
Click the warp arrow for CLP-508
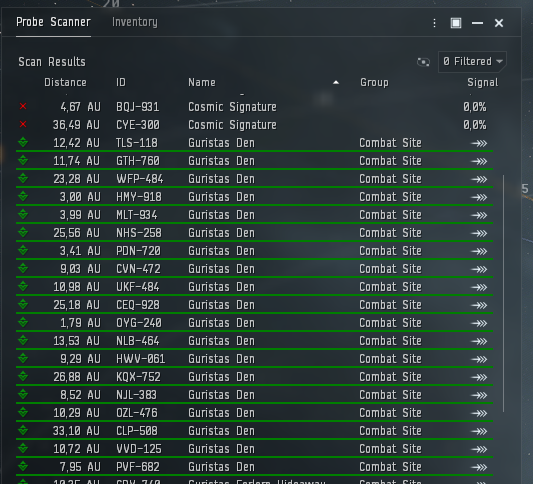pos(479,431)
